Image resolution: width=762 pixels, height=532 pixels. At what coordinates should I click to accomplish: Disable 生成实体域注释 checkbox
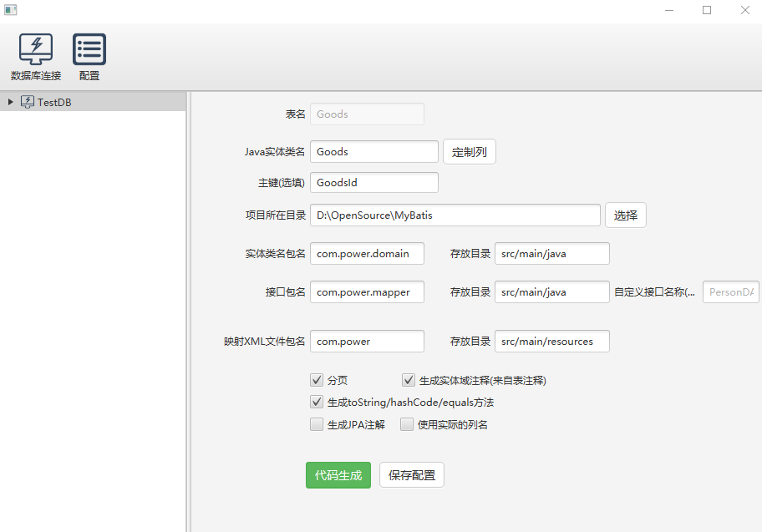pos(409,379)
